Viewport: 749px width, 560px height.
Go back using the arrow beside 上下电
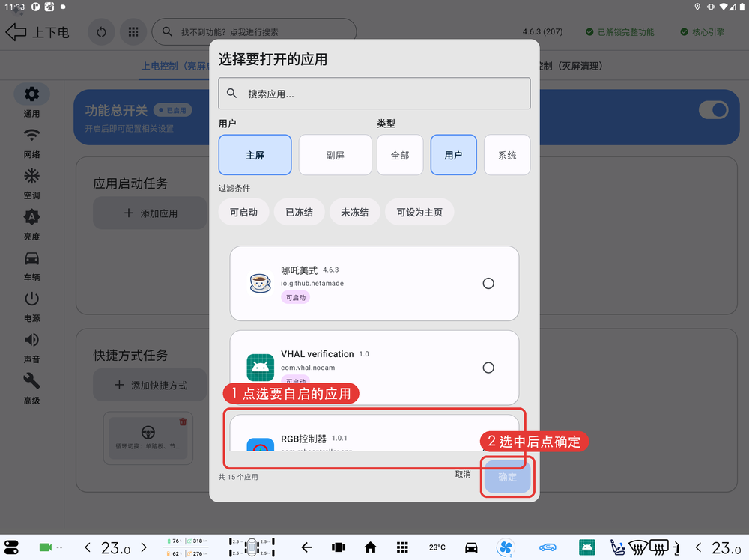coord(16,32)
